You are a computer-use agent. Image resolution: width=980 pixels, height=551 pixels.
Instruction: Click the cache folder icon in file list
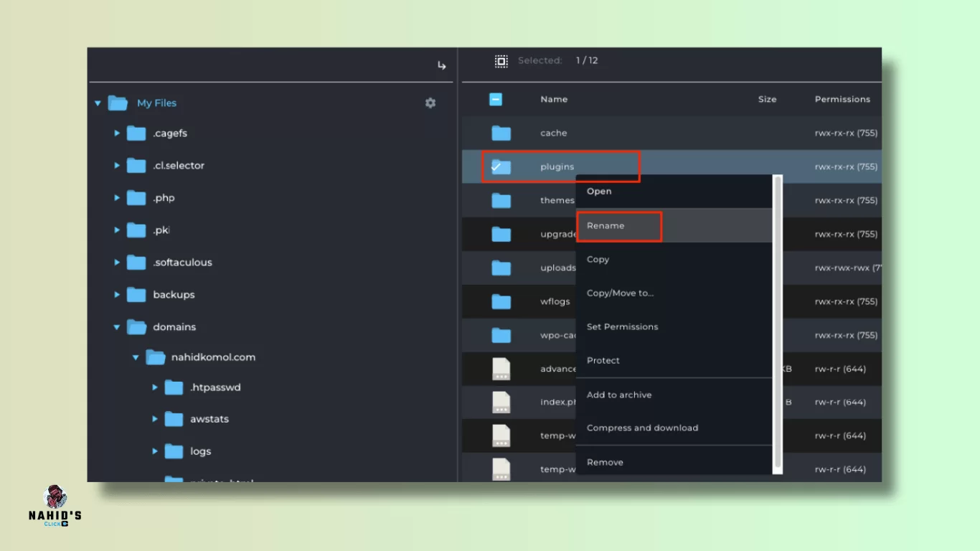[x=501, y=133]
